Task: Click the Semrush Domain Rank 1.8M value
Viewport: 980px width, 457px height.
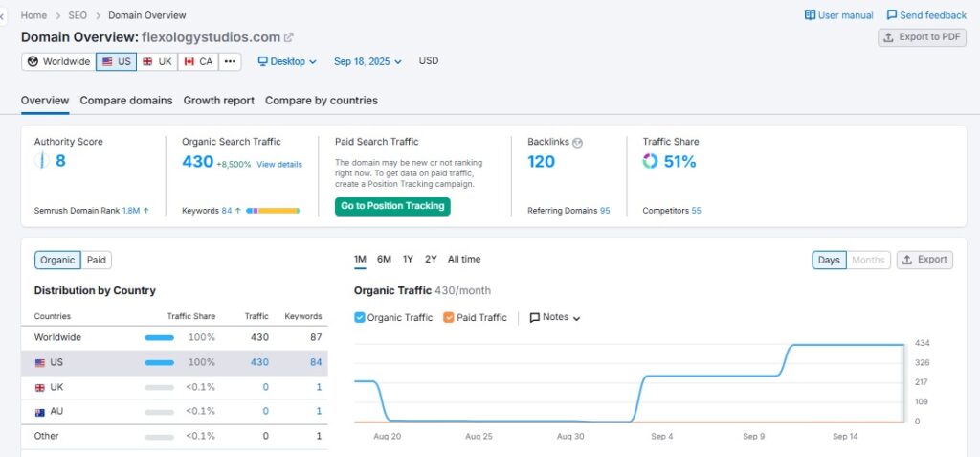Action: click(x=131, y=211)
